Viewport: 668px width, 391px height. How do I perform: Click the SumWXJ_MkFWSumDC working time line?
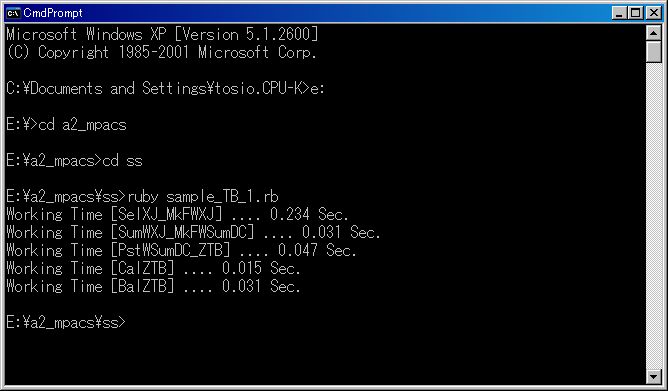[193, 233]
